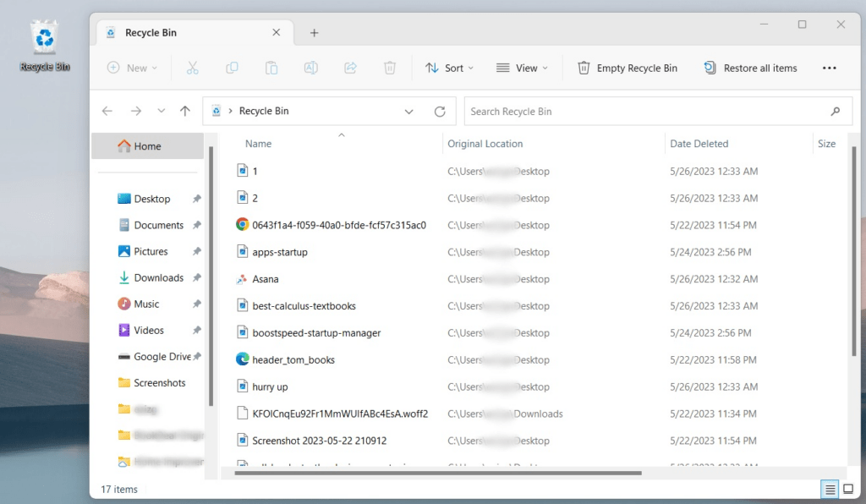Switch to large thumbnails layout toggle

tap(848, 489)
